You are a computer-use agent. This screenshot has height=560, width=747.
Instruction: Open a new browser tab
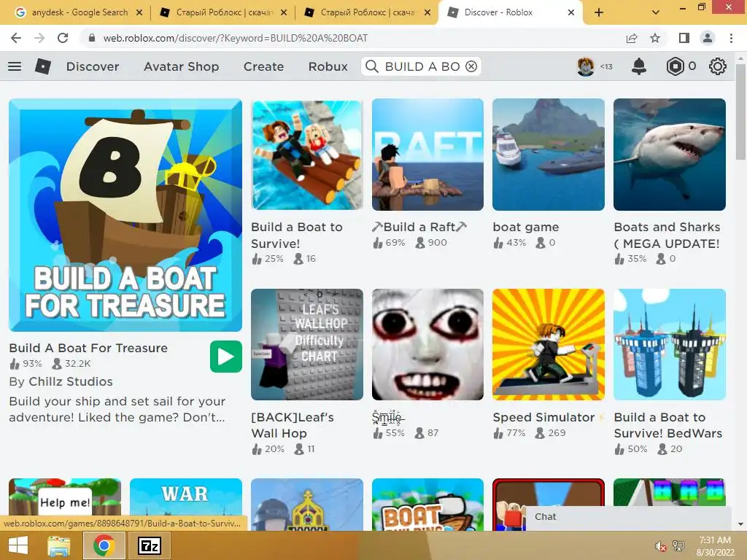click(x=599, y=12)
